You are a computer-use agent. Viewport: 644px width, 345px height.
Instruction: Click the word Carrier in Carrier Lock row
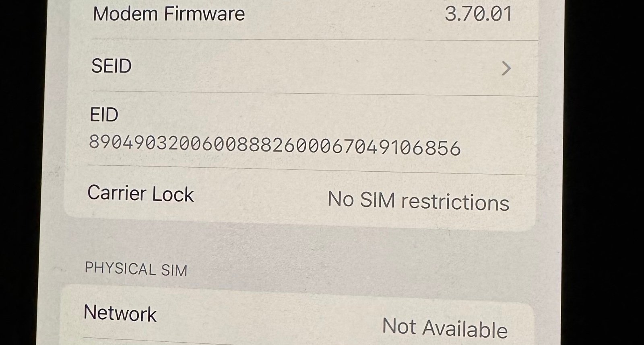116,193
